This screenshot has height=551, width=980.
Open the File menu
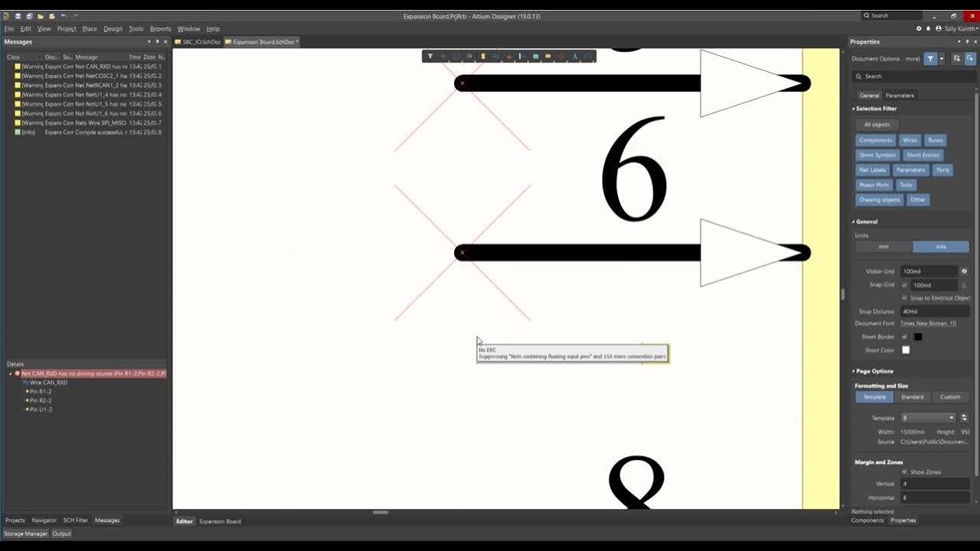click(9, 28)
